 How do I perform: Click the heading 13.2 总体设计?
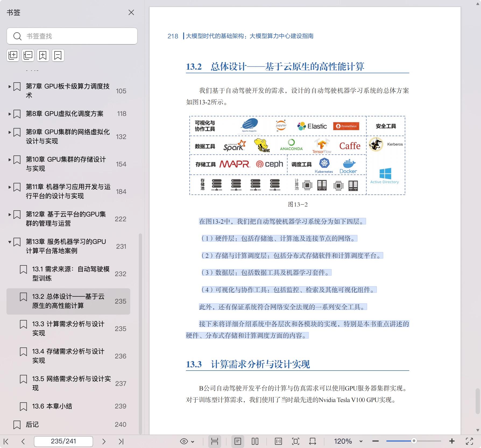(x=275, y=66)
